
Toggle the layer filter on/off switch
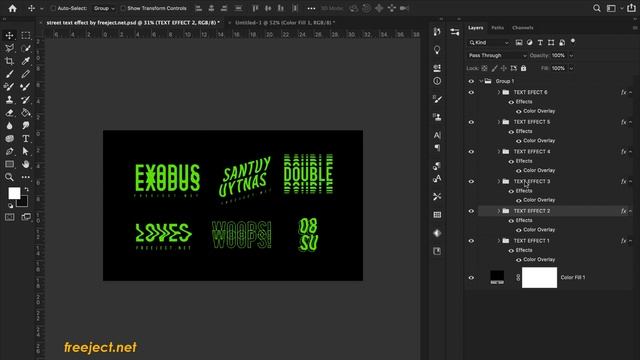[x=573, y=41]
